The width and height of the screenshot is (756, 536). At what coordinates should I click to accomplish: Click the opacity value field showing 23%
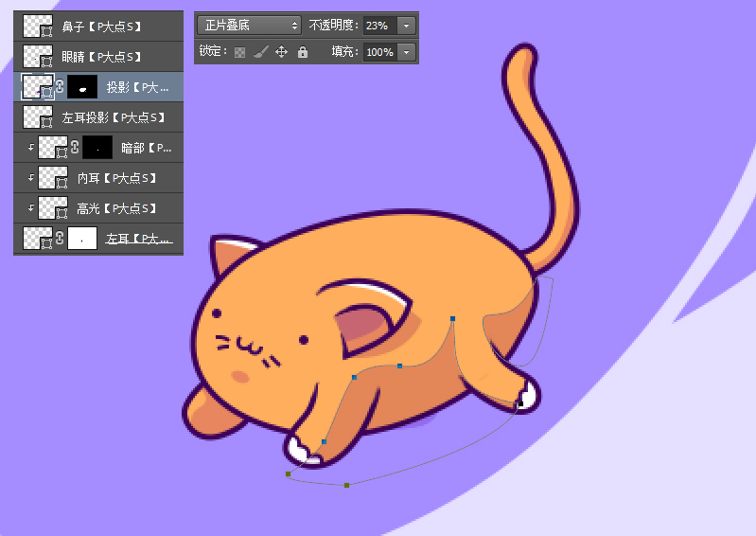click(380, 26)
